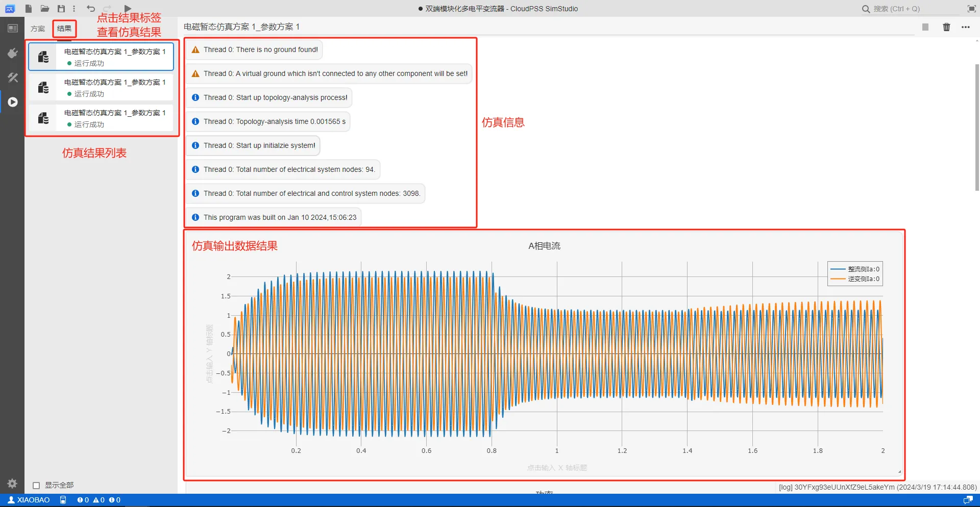Click 'This program was built on Jan 10' message
980x507 pixels.
click(x=274, y=217)
